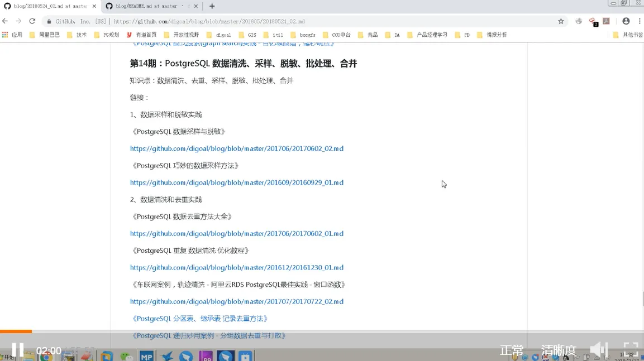Image resolution: width=644 pixels, height=361 pixels.
Task: Open the 情报分析 bookmark folder
Action: pyautogui.click(x=492, y=35)
